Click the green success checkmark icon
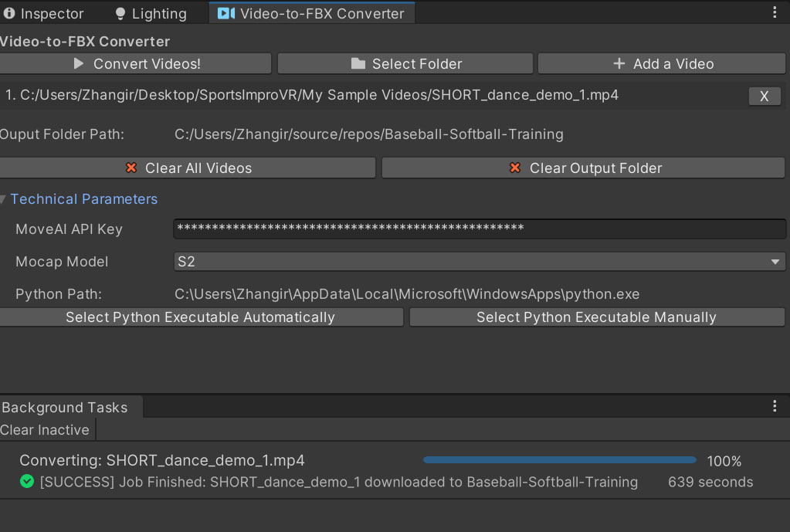 click(x=27, y=482)
